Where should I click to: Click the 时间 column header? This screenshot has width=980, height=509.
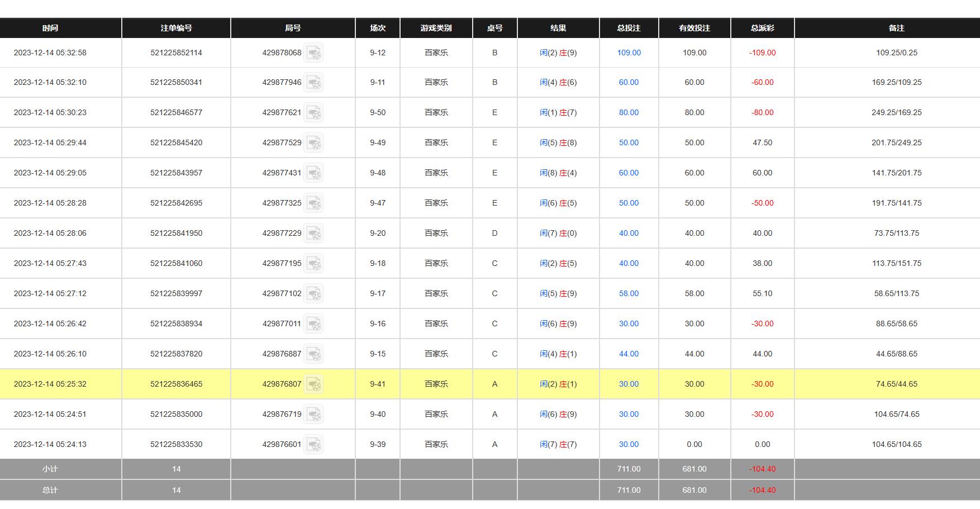50,28
